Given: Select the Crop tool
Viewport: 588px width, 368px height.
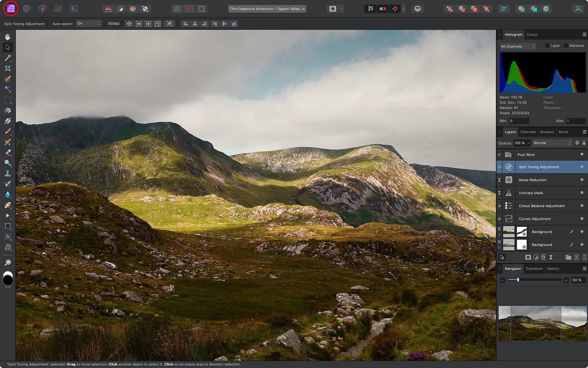Looking at the screenshot, I should click(x=8, y=68).
